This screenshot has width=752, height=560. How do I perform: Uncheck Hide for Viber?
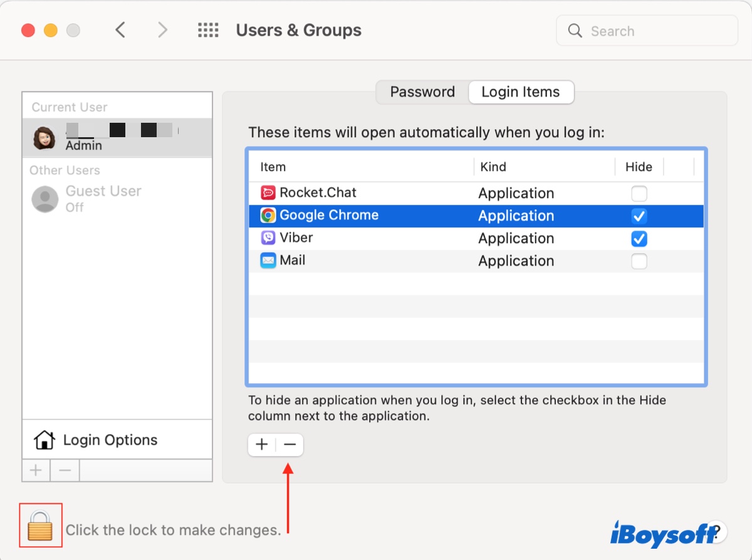tap(639, 239)
